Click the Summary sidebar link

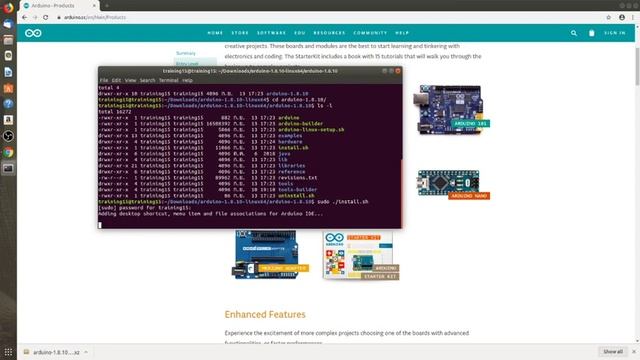tap(186, 53)
